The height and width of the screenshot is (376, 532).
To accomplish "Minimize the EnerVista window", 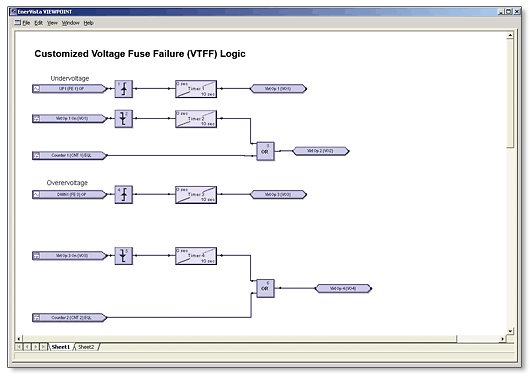I will pyautogui.click(x=501, y=12).
